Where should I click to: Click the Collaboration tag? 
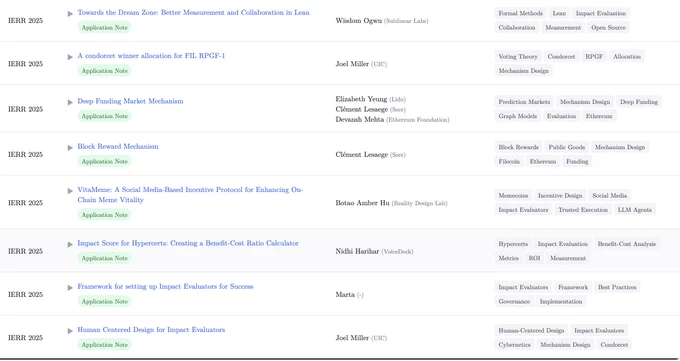517,27
